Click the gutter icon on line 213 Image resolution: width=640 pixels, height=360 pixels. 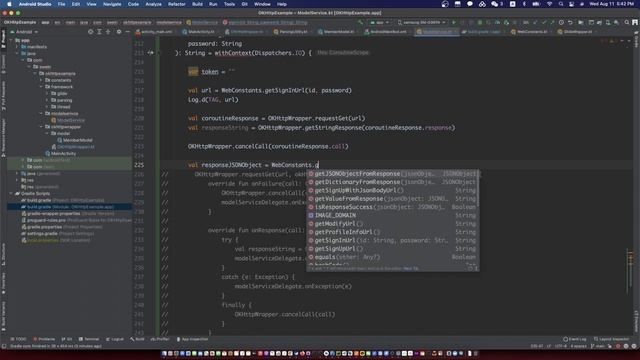coord(150,53)
